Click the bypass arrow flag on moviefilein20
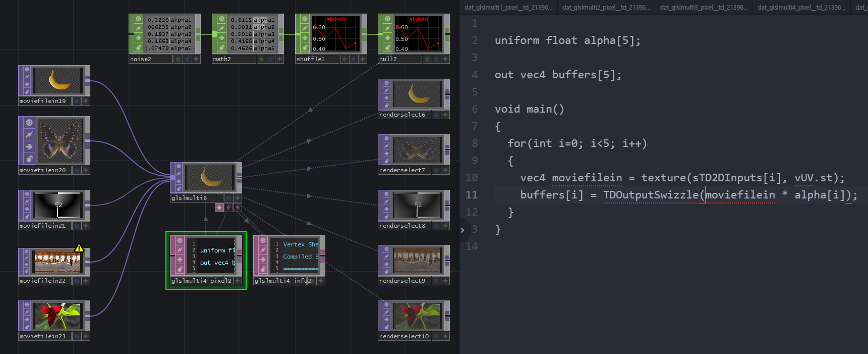Viewport: 868px width, 354px height. click(29, 146)
